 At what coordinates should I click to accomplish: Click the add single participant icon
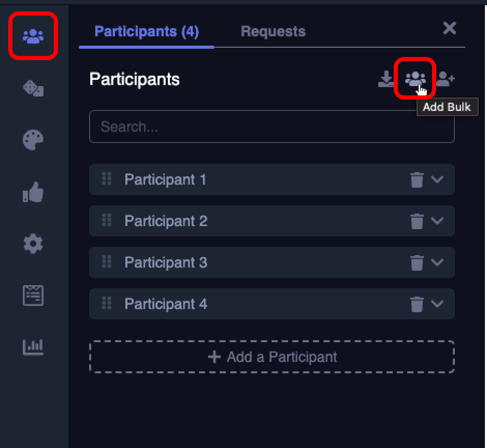tap(445, 79)
